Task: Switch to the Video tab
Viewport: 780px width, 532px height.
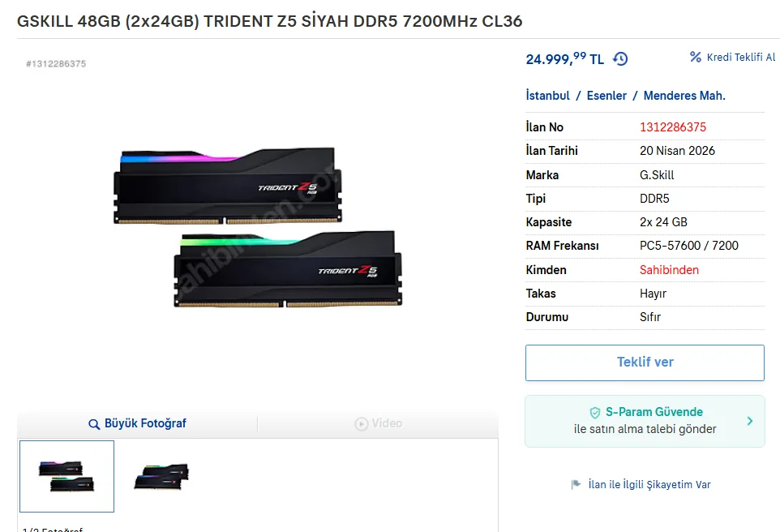Action: (378, 423)
